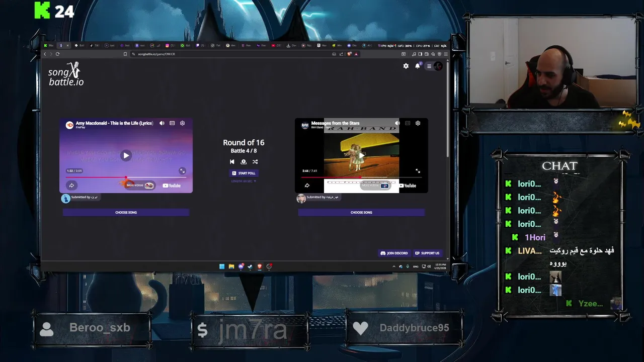The image size is (644, 362).
Task: Open the Amy Macdonald video title
Action: click(114, 123)
